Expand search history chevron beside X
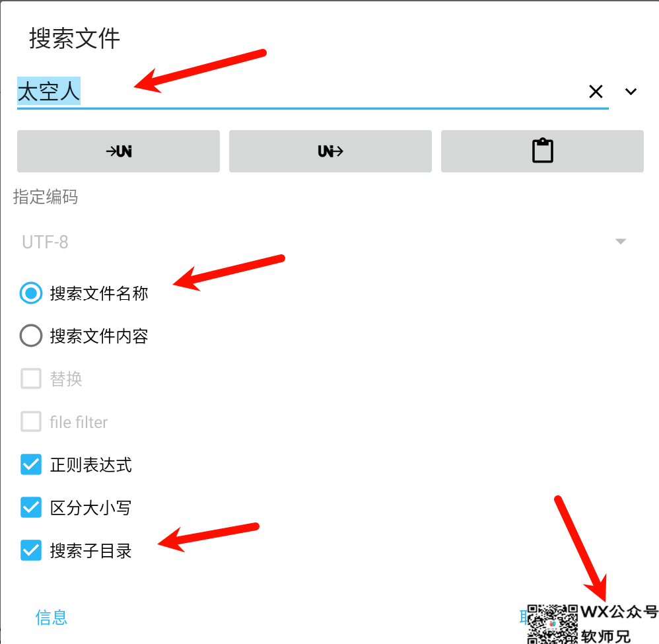The image size is (659, 644). tap(631, 91)
